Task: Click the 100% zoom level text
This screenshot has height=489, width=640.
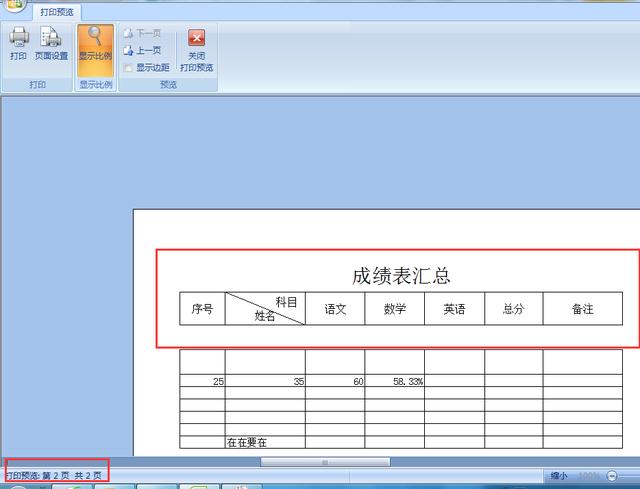Action: pyautogui.click(x=588, y=476)
